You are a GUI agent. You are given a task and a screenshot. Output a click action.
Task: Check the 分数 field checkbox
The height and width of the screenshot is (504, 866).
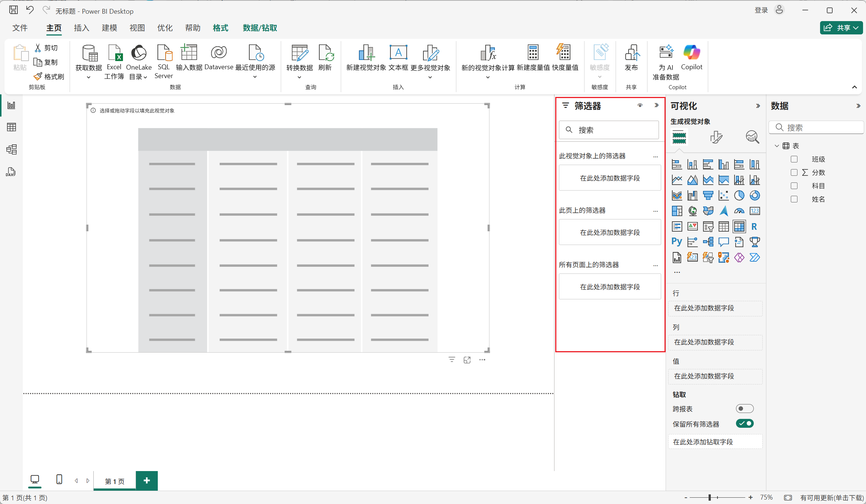[x=794, y=172]
